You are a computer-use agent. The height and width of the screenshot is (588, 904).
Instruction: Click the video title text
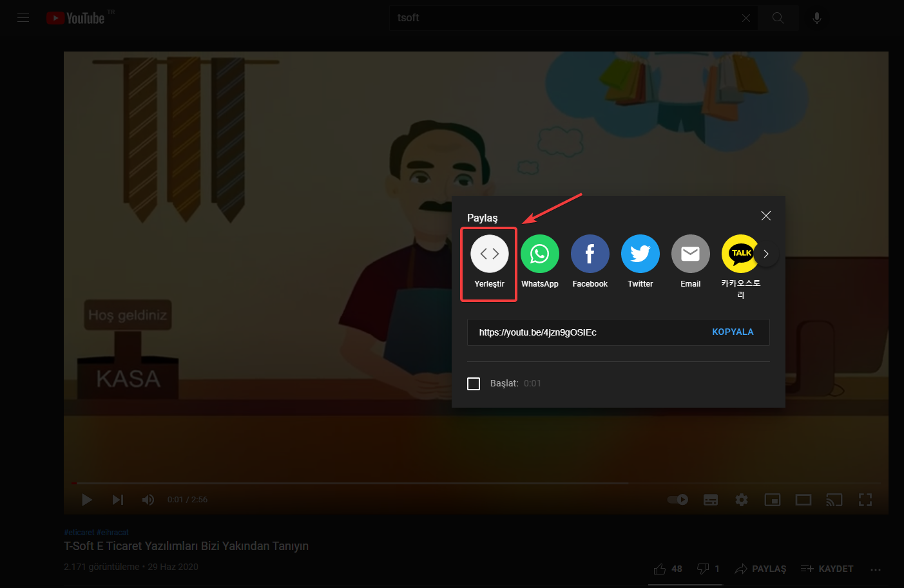(186, 546)
